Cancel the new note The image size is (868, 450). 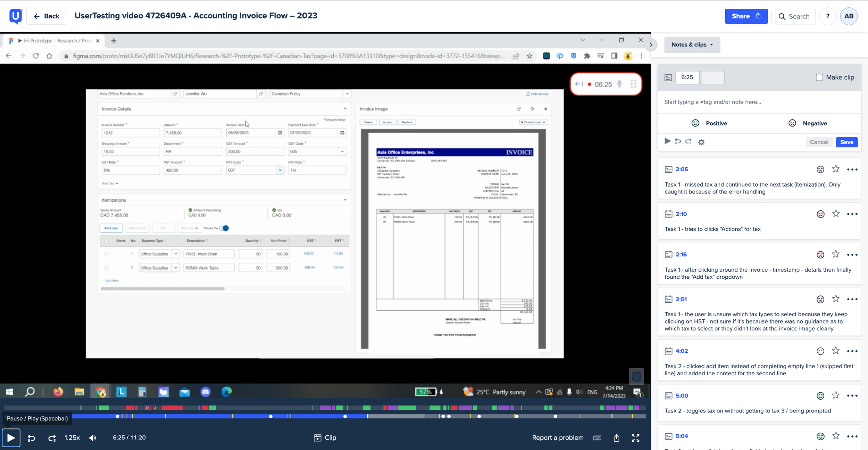[x=819, y=142]
